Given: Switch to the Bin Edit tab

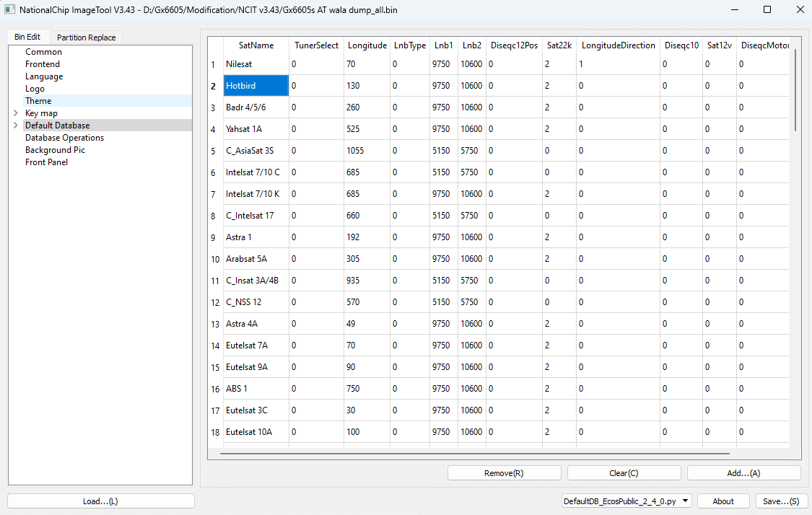Looking at the screenshot, I should coord(28,37).
